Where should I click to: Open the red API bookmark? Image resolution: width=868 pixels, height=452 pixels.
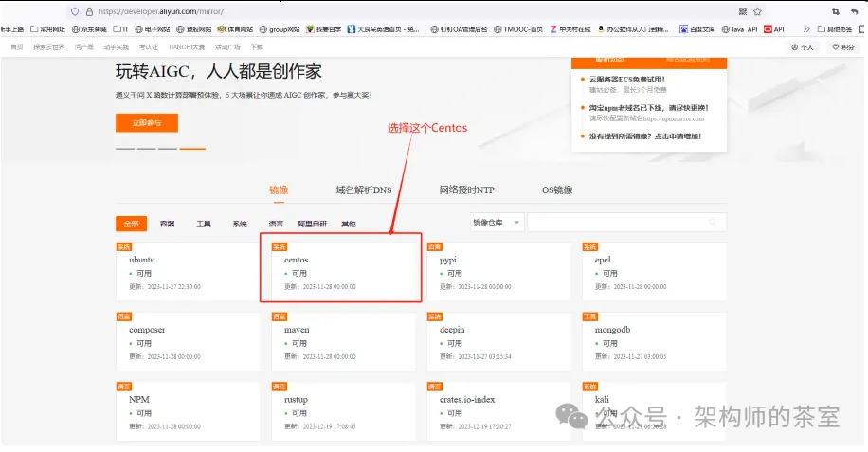pos(774,29)
